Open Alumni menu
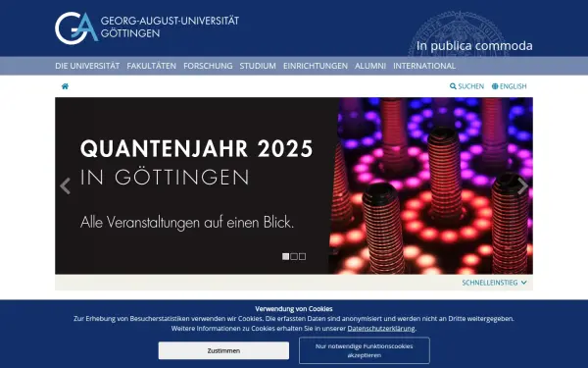Screen dimensions: 588x368 (x=370, y=66)
